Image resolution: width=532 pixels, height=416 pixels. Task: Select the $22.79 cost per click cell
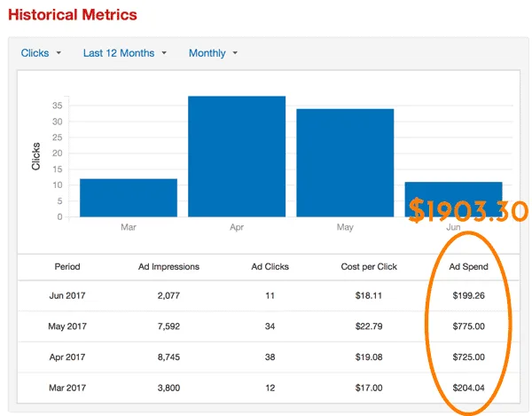tap(369, 326)
